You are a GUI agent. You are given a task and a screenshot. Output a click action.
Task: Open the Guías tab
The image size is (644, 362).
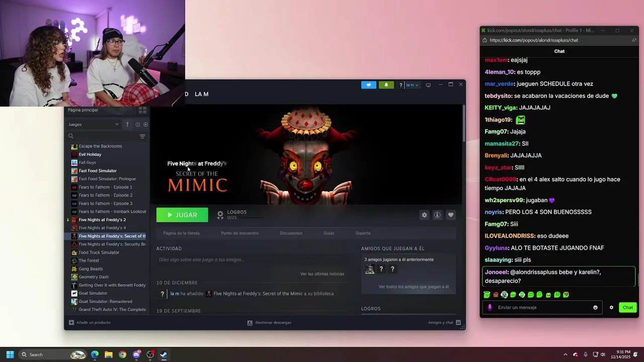pos(329,233)
